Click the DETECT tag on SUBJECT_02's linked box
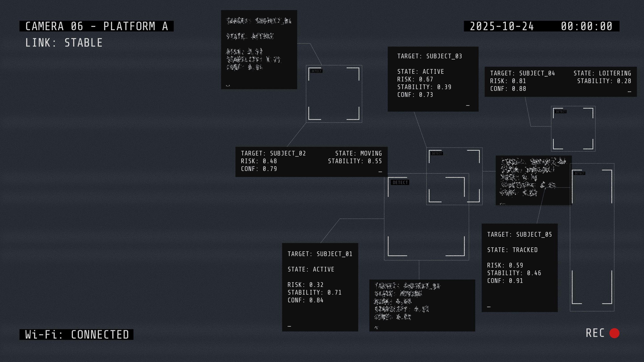Screen dimensions: 644x362 click(316, 71)
